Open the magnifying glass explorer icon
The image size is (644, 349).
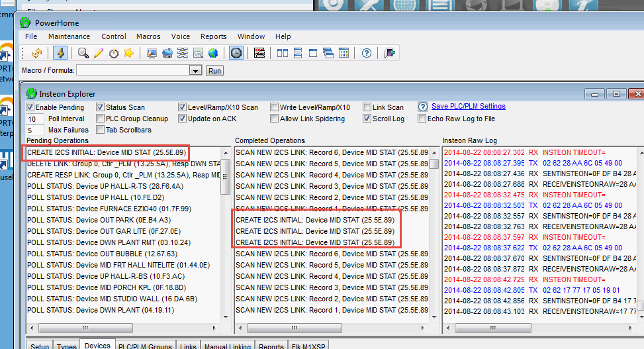point(83,53)
